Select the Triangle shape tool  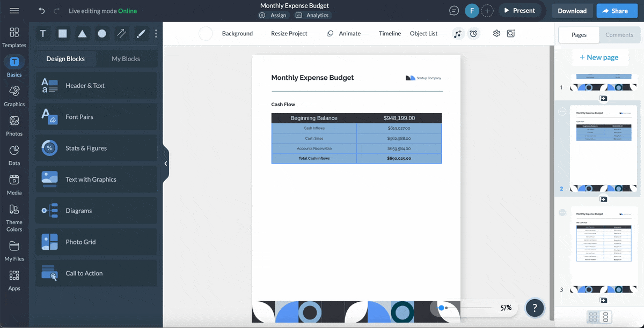(x=82, y=33)
